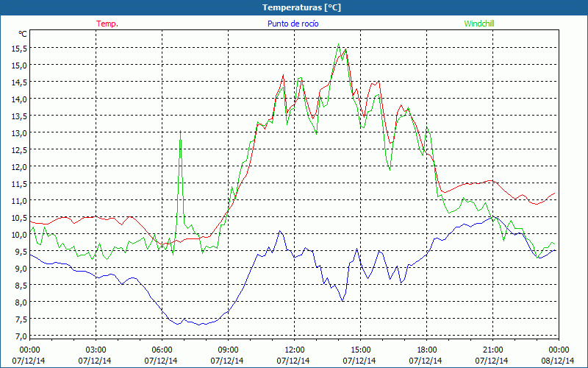
Task: Click the 03:00 time label on x-axis
Action: pos(96,350)
